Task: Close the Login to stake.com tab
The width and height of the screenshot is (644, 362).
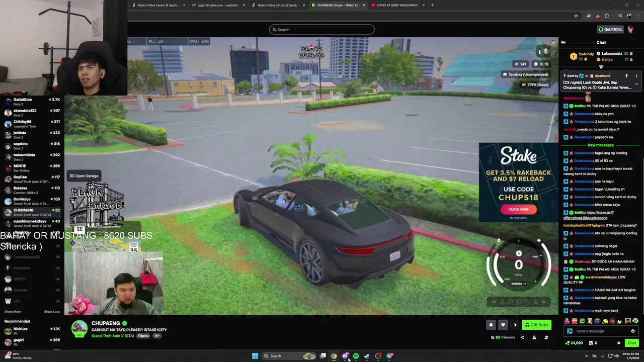Action: pos(244,5)
